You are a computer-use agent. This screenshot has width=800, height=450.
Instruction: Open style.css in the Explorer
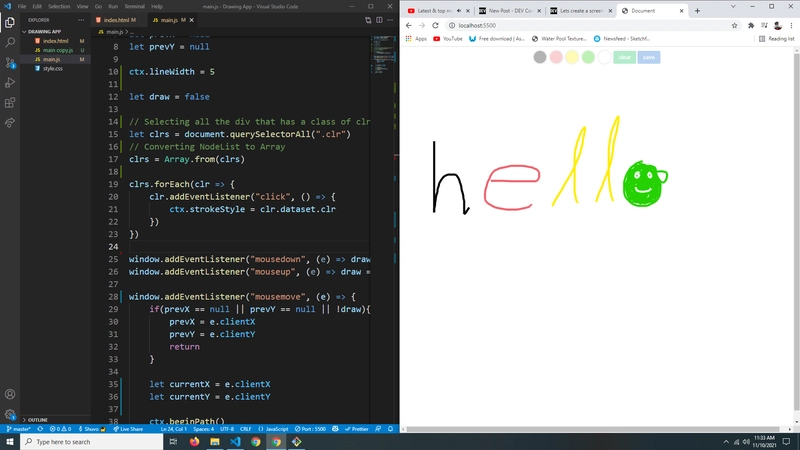coord(53,68)
